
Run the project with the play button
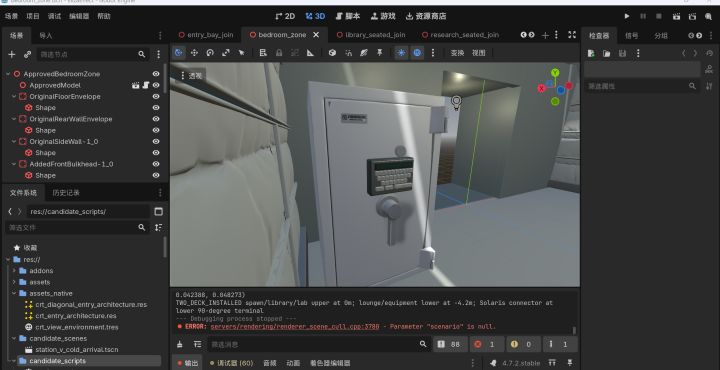(627, 16)
